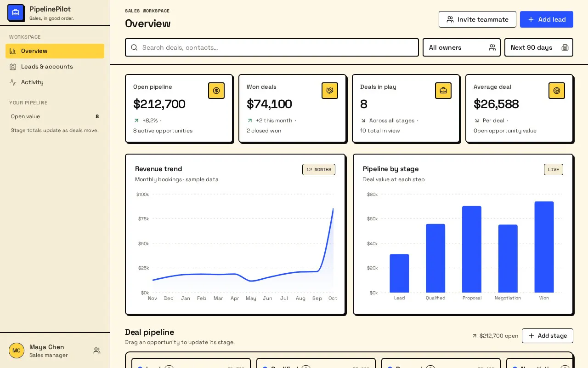This screenshot has width=588, height=368.
Task: Click the Maya Chen profile name
Action: pos(47,347)
